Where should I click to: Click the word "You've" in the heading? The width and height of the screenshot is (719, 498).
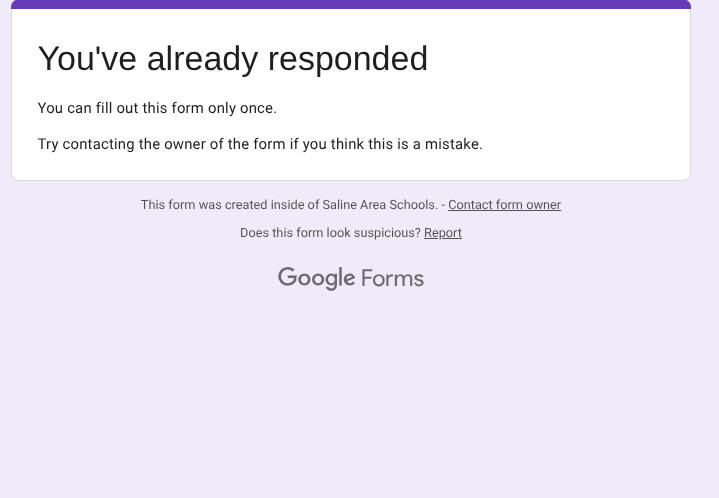point(87,59)
